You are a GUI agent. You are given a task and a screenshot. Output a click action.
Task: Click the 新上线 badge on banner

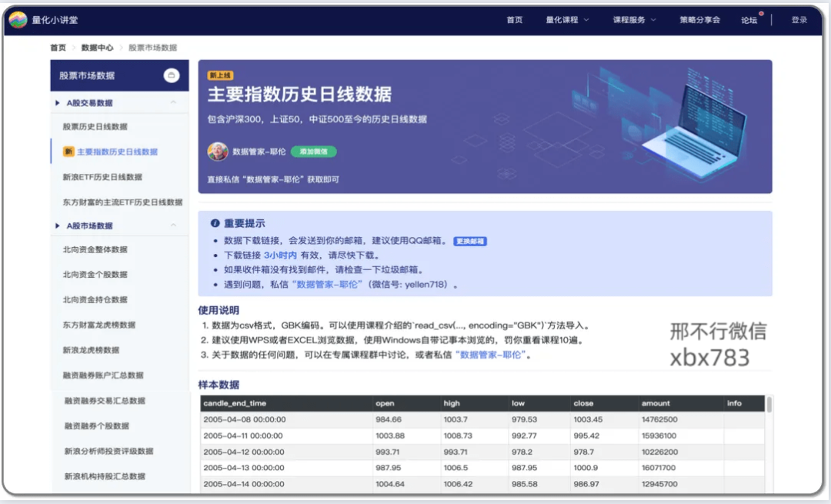tap(220, 75)
